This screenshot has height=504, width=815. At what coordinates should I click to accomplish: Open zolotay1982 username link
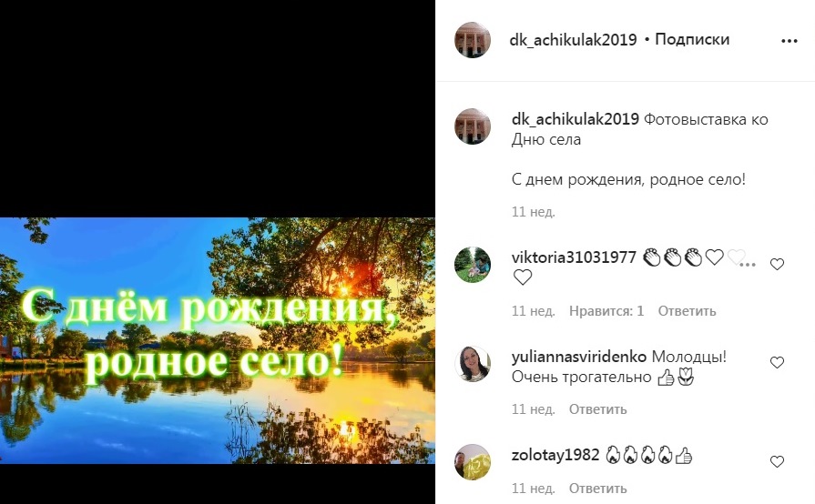(555, 455)
